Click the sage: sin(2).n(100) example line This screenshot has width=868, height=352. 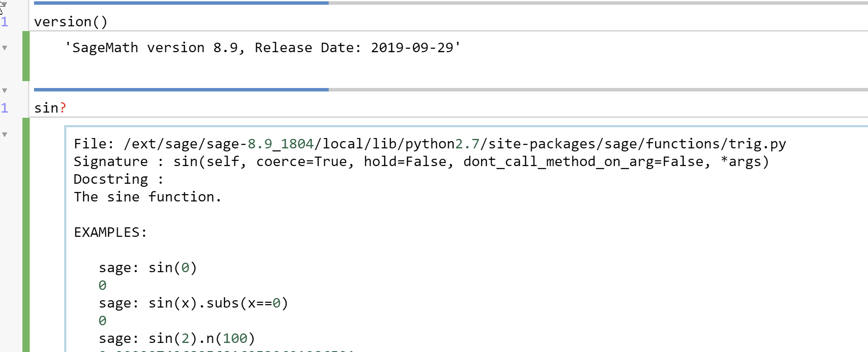(x=177, y=339)
